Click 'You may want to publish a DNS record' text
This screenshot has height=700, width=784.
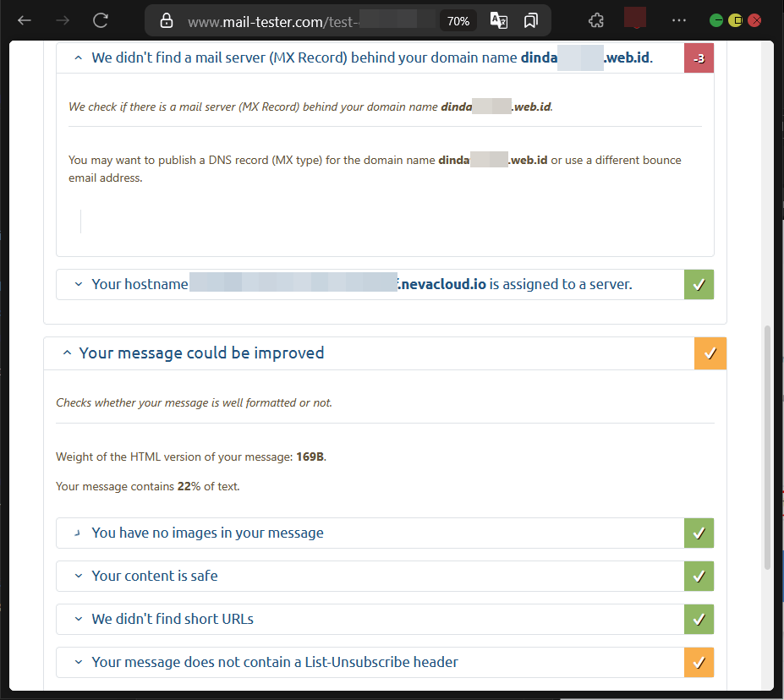click(375, 169)
